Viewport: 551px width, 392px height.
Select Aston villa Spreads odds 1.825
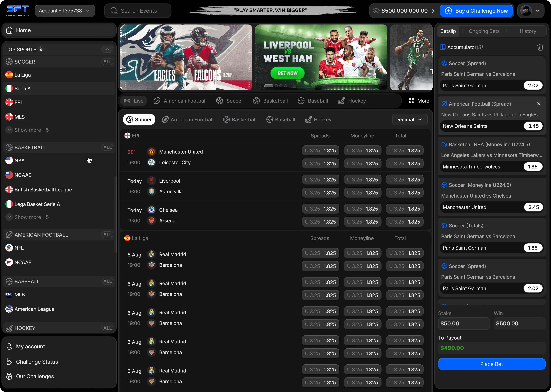tap(320, 193)
